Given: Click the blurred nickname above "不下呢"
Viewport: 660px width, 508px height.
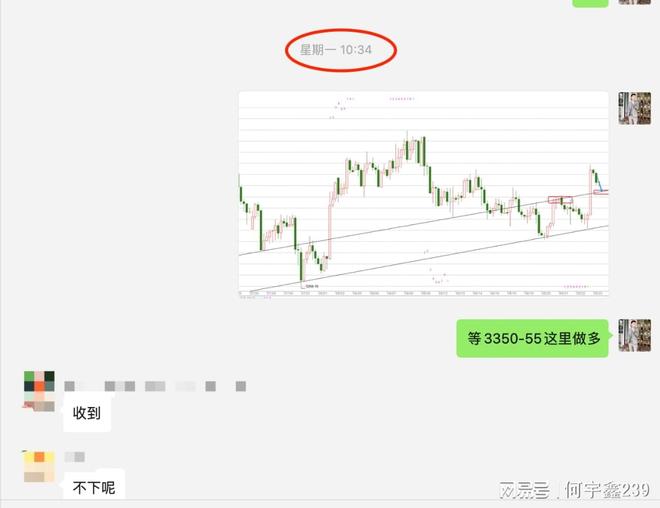Looking at the screenshot, I should (75, 457).
